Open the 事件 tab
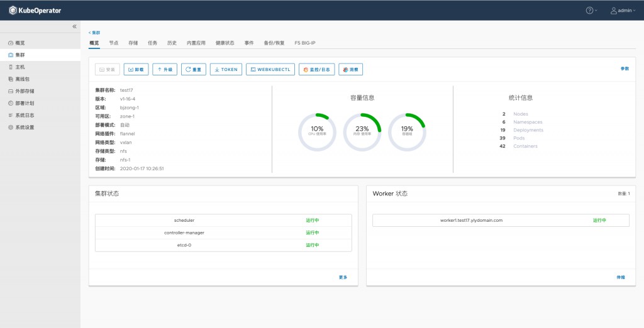The height and width of the screenshot is (328, 644). (x=249, y=43)
